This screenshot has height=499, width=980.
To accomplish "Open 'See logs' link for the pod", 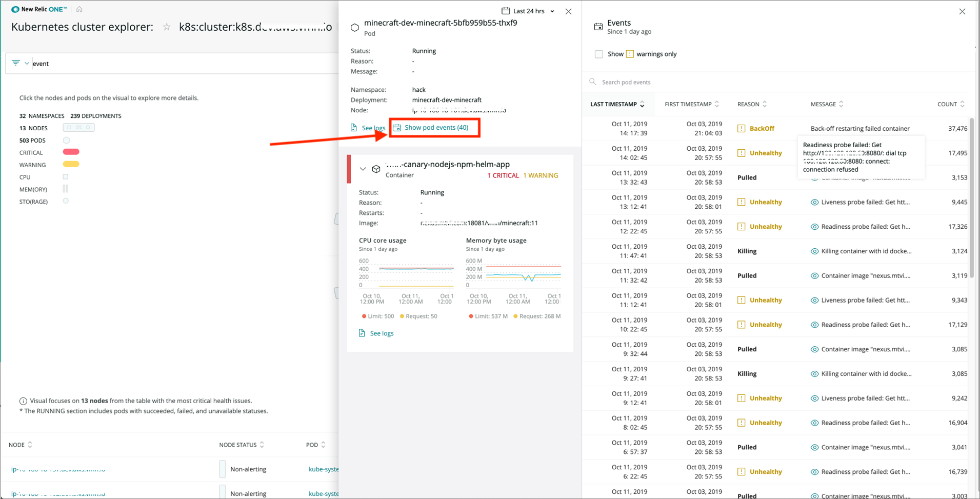I will pyautogui.click(x=368, y=128).
